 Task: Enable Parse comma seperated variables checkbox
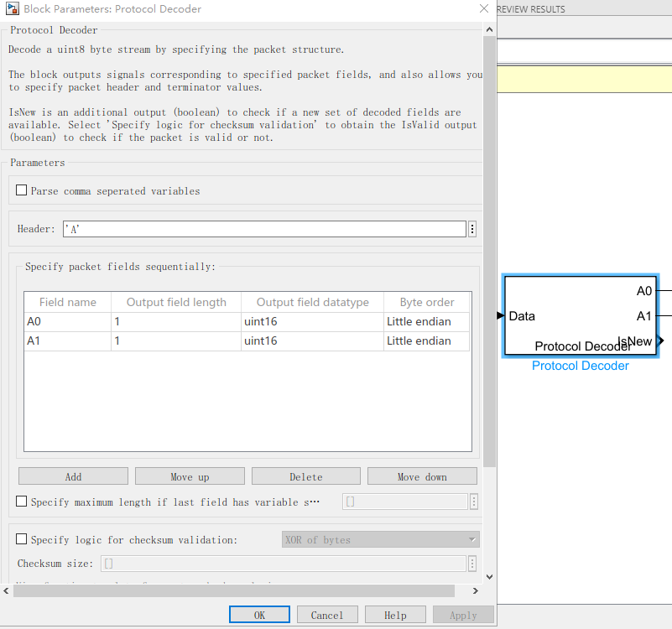22,190
